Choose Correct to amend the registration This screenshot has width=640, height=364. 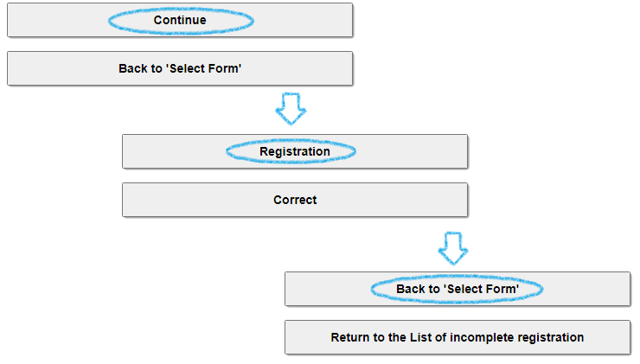[295, 200]
